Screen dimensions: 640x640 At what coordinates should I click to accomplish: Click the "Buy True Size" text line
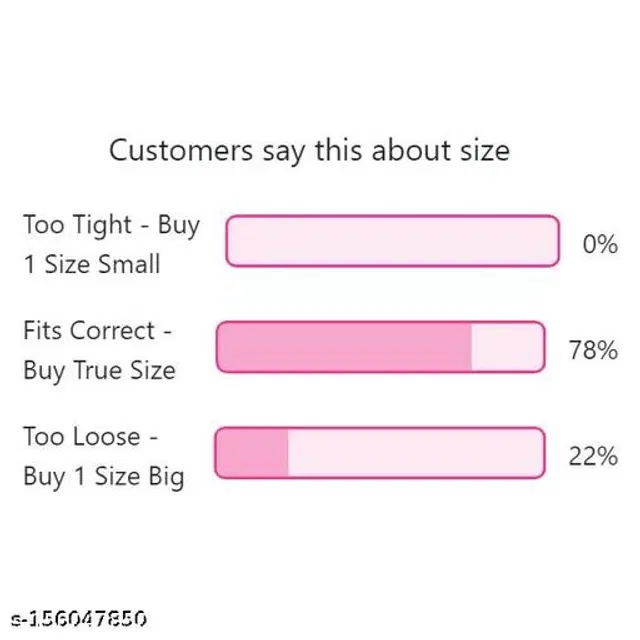(x=99, y=371)
